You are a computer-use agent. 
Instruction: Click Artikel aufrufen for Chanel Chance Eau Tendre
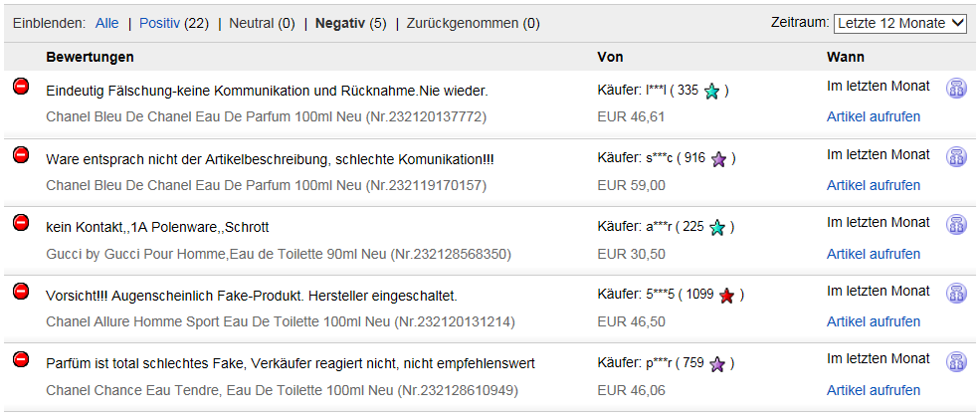[874, 390]
